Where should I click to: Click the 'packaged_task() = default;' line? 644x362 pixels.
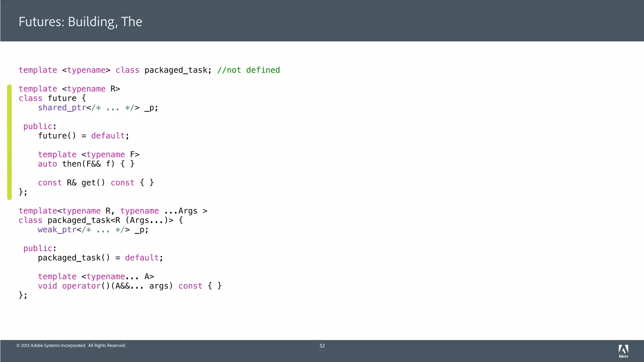100,258
